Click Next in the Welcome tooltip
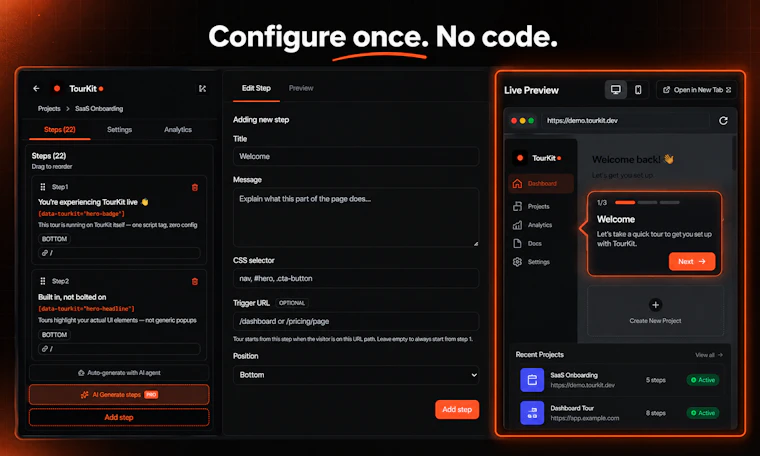The height and width of the screenshot is (456, 760). 692,261
